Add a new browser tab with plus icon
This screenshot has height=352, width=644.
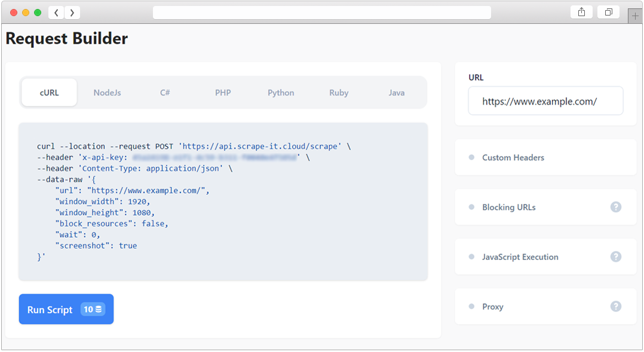[636, 16]
